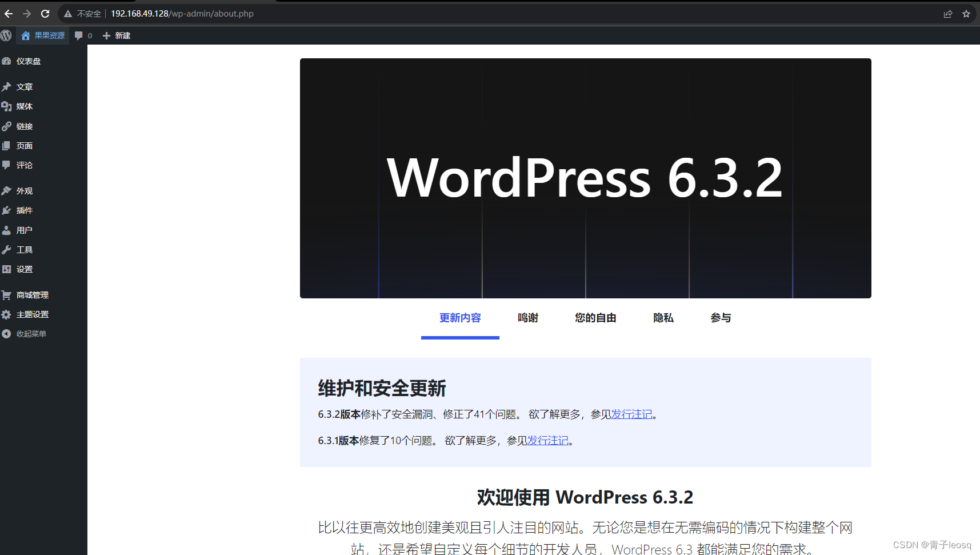This screenshot has width=980, height=555.
Task: Reload the page with refresh icon
Action: 45,14
